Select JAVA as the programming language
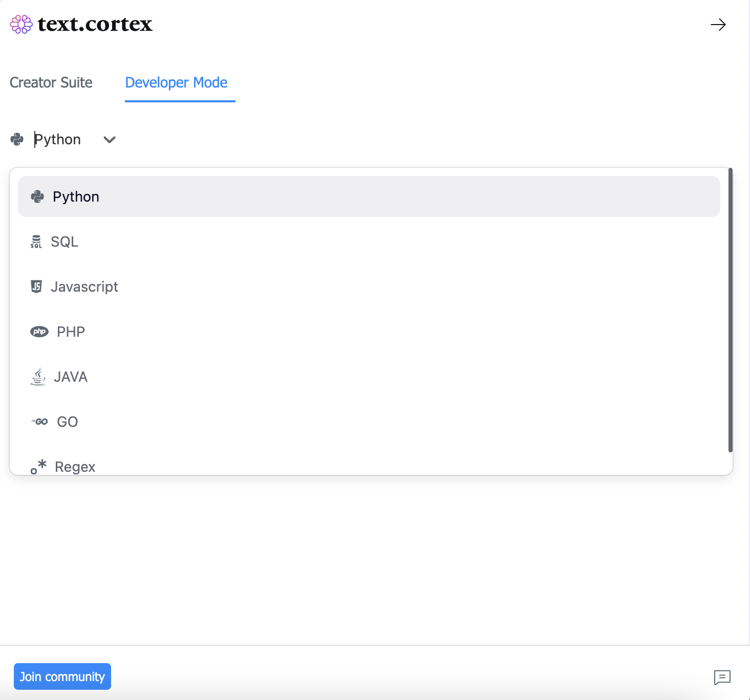The width and height of the screenshot is (750, 700). coord(71,377)
